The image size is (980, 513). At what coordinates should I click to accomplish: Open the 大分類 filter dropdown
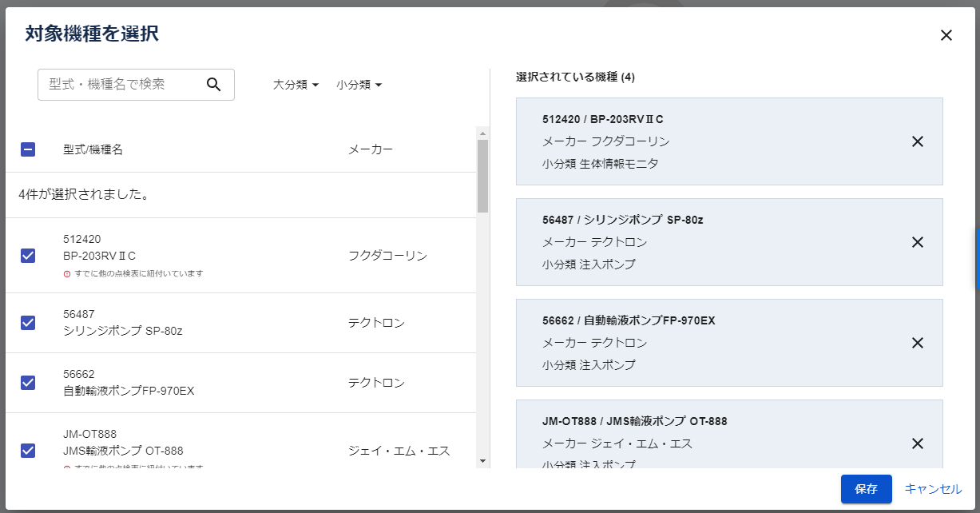[x=296, y=85]
